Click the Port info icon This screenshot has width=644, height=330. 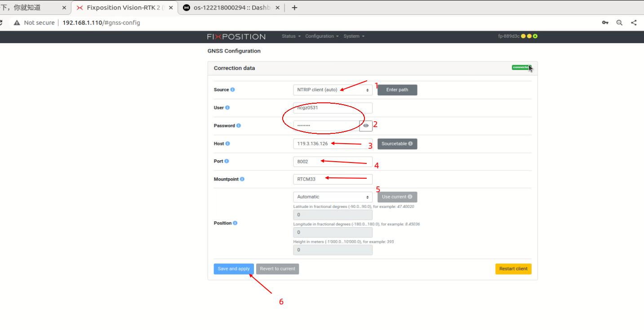[x=226, y=161]
